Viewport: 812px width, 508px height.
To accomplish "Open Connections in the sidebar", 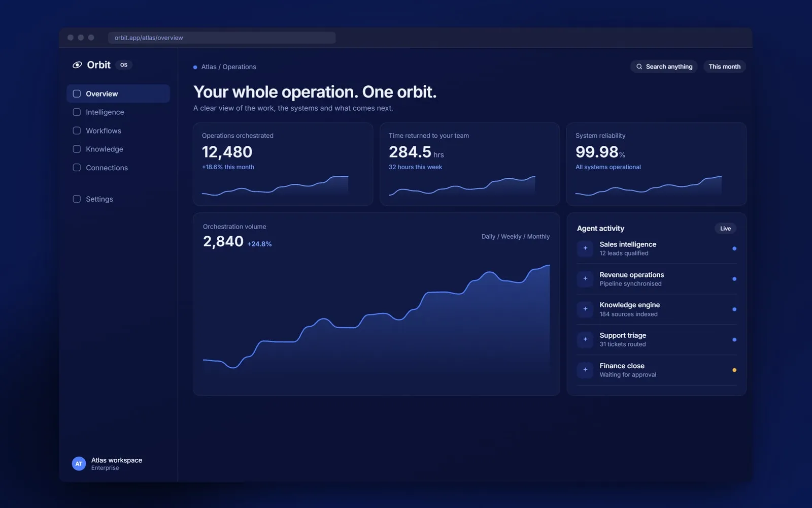I will click(x=118, y=168).
